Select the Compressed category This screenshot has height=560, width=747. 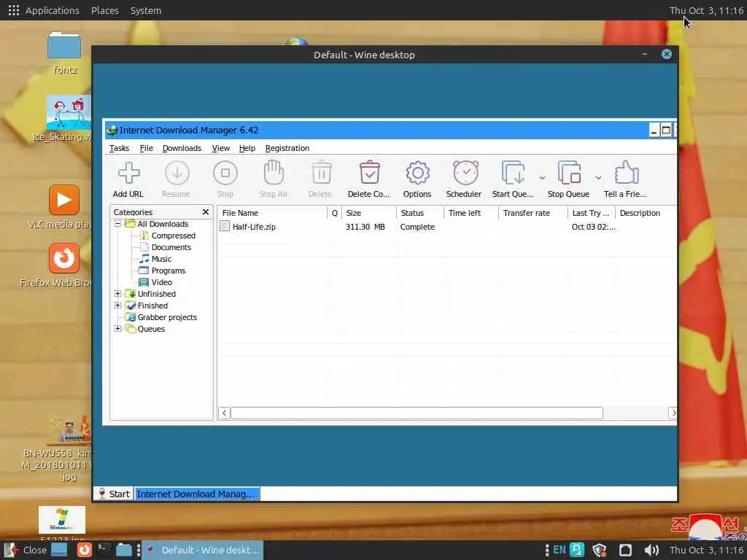coord(174,236)
